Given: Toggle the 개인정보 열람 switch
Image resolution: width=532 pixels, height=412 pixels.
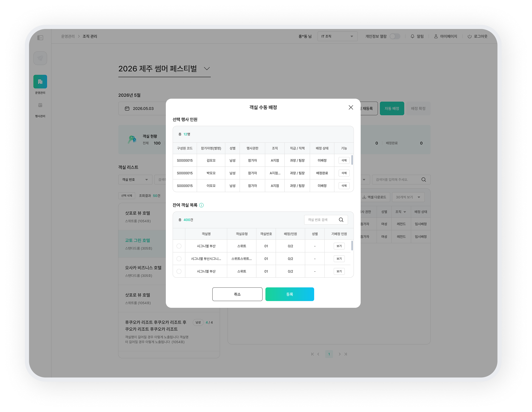Looking at the screenshot, I should pyautogui.click(x=395, y=36).
